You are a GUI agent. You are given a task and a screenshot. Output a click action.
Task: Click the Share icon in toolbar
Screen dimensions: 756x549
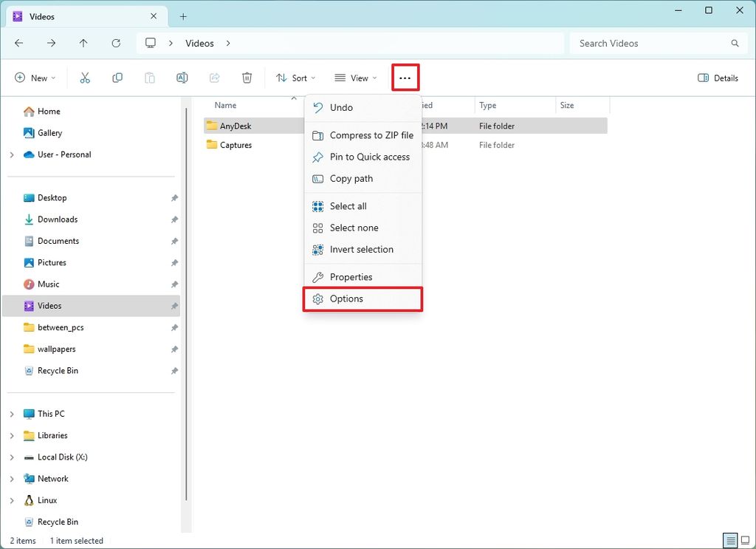pyautogui.click(x=215, y=78)
